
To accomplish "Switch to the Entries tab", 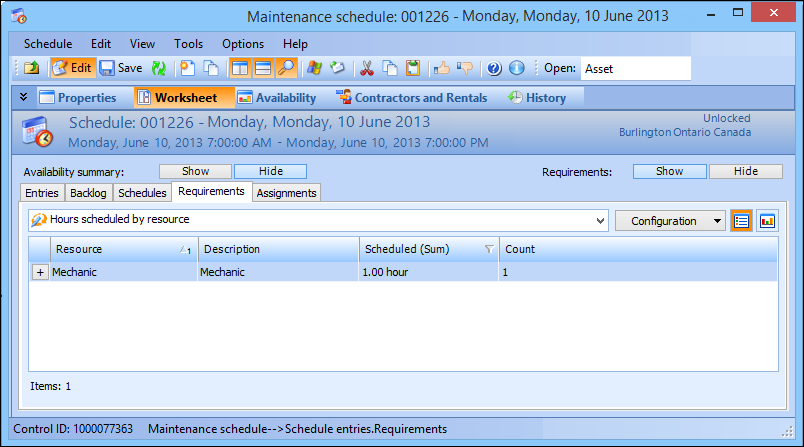I will coord(42,193).
